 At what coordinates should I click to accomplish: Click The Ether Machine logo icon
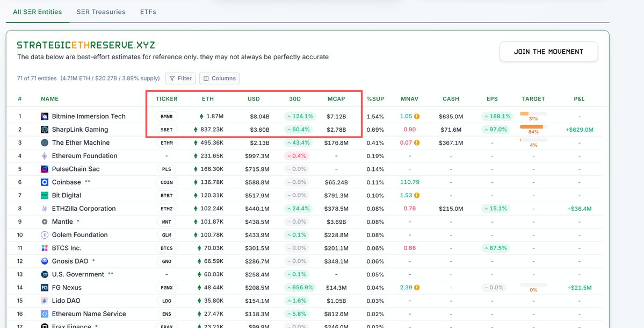tap(45, 142)
